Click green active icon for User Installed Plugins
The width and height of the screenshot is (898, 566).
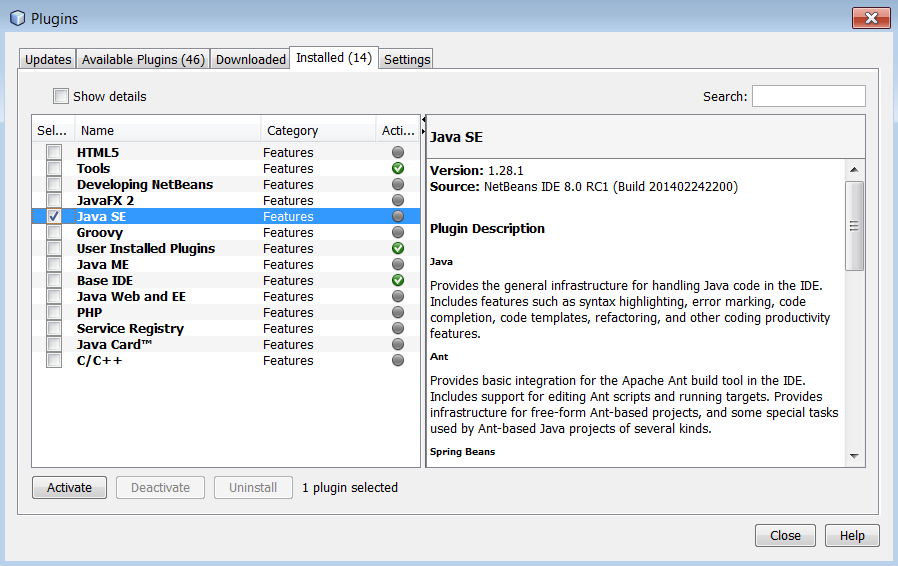[x=398, y=249]
